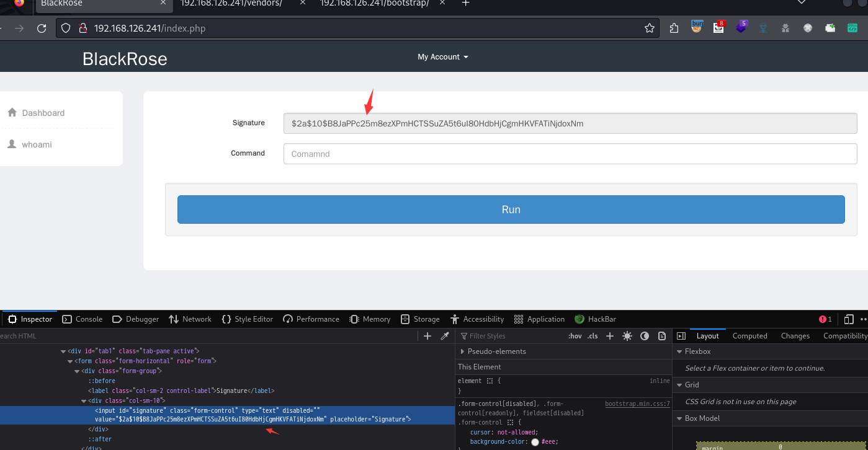Screen dimensions: 868x450
Task: Collapse the div form-group node
Action: point(77,371)
